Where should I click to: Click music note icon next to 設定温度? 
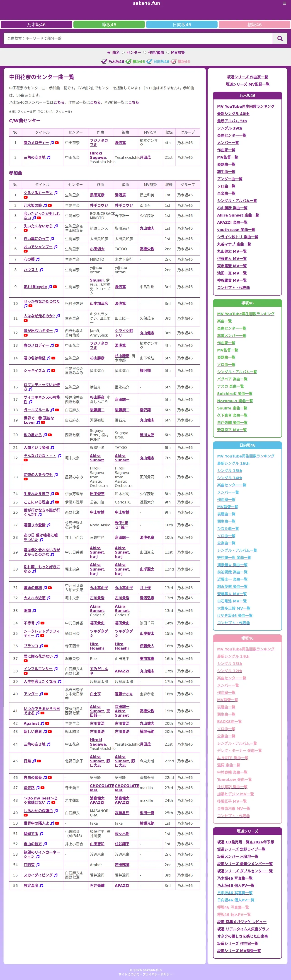(41, 886)
